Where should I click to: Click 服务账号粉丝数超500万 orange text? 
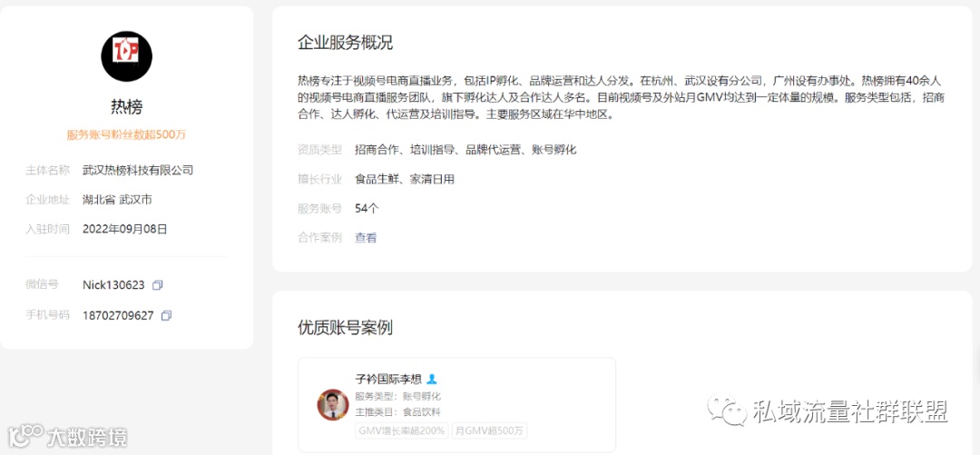[x=127, y=134]
